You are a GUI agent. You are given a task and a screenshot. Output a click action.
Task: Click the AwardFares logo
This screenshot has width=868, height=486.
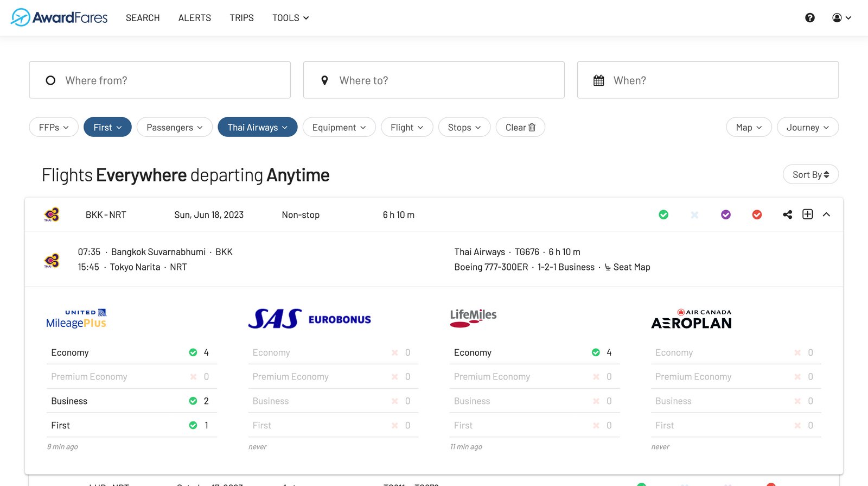59,17
